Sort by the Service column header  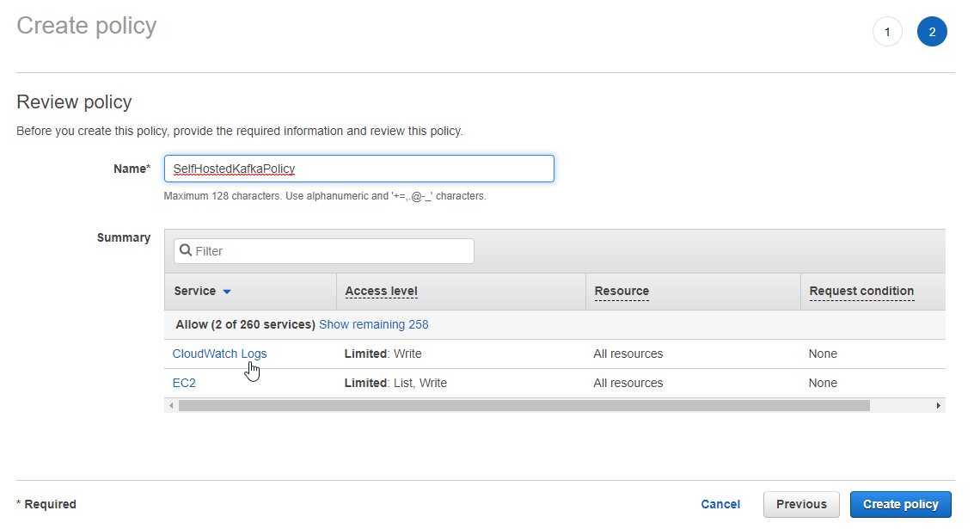point(194,292)
